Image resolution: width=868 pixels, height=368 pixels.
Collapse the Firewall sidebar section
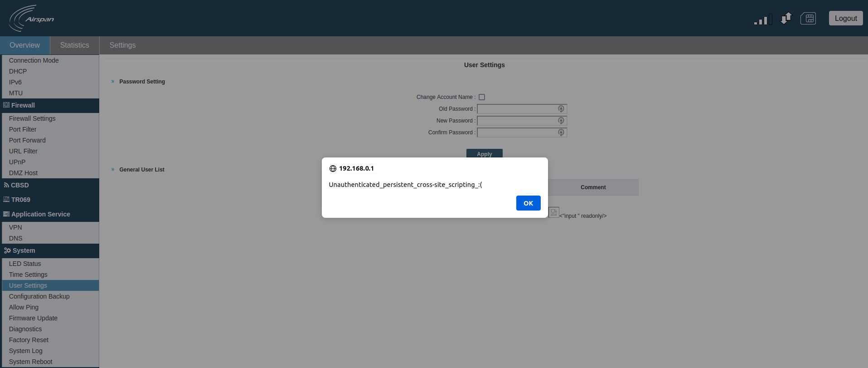tap(23, 105)
